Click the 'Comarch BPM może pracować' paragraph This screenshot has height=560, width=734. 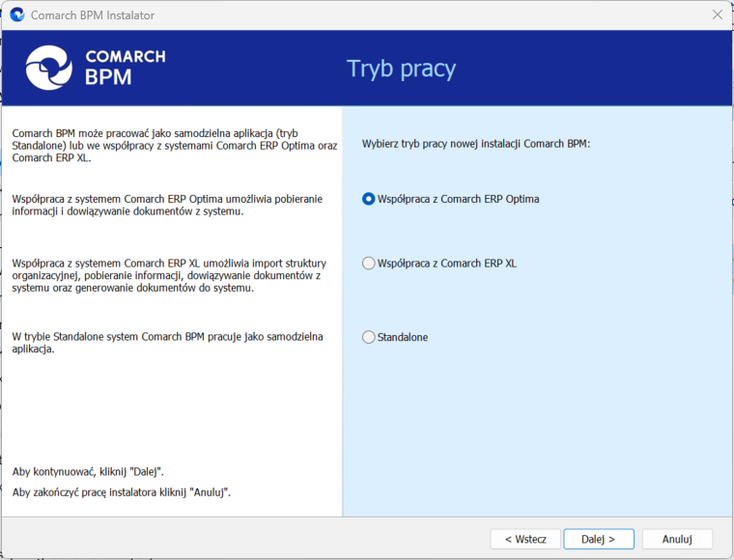[x=175, y=146]
